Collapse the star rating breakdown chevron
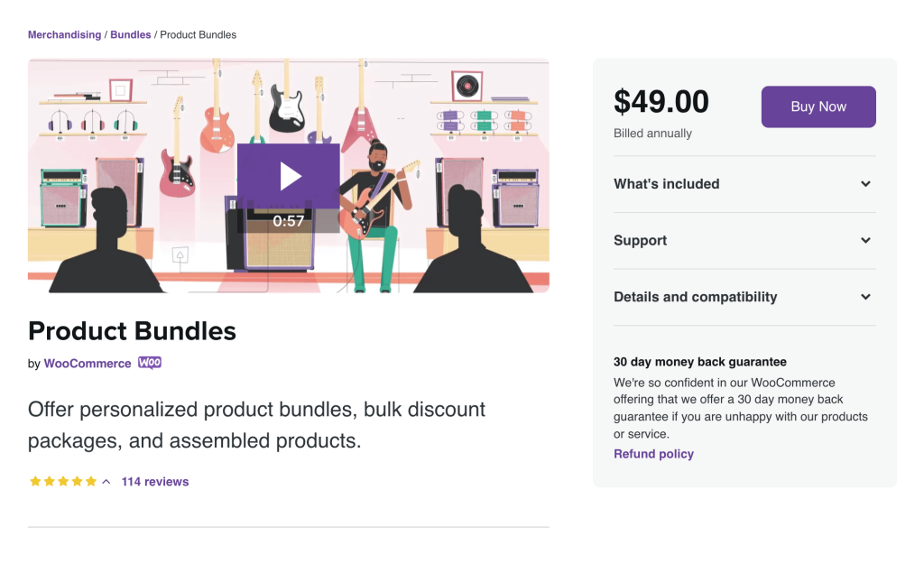This screenshot has height=564, width=924. point(106,481)
